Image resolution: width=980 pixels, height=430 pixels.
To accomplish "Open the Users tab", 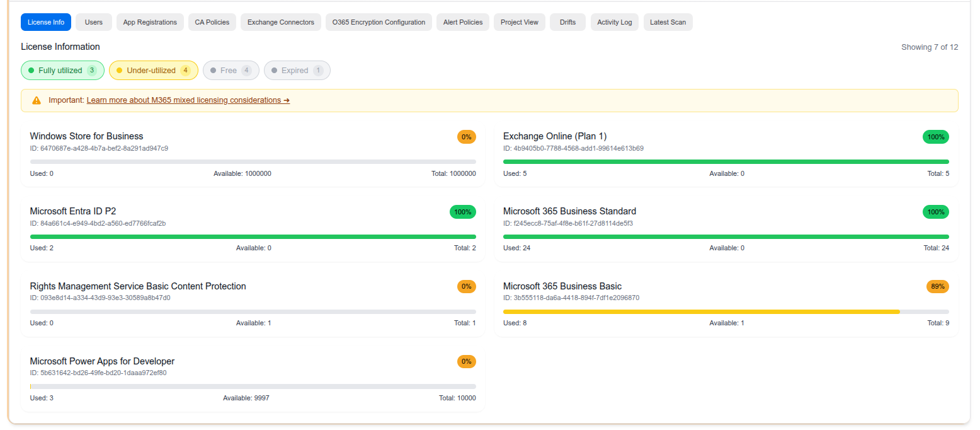I will (x=94, y=22).
